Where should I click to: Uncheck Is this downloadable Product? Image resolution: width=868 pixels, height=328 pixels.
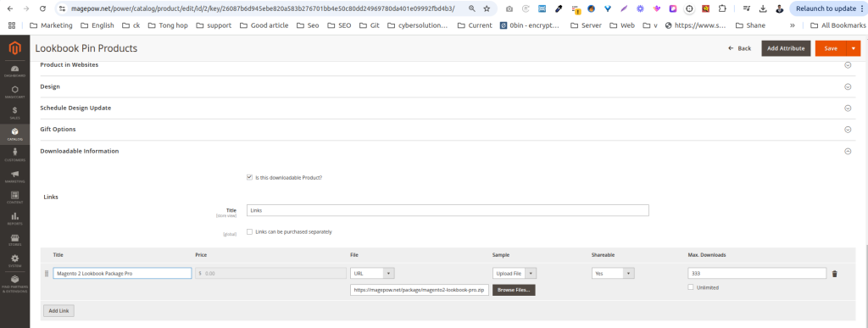click(249, 177)
